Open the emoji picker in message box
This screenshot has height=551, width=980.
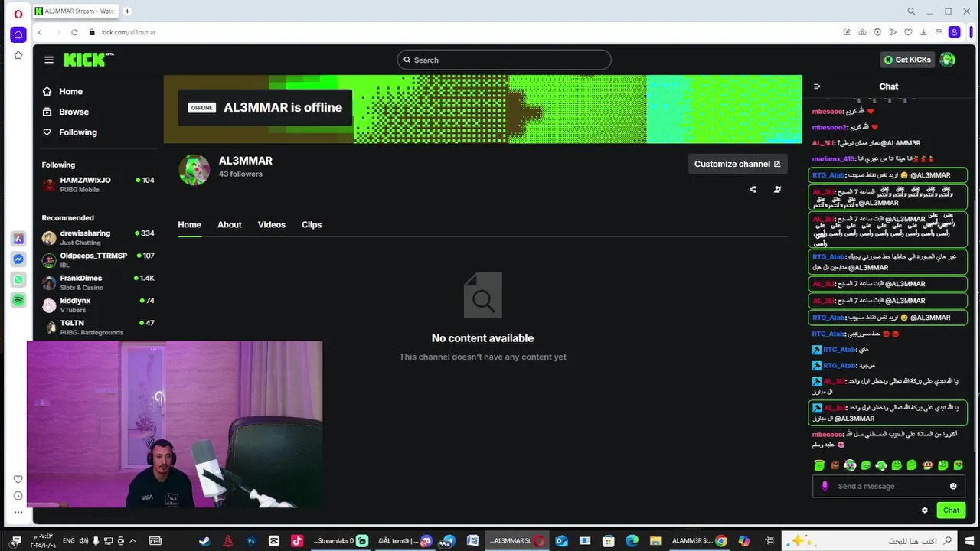[953, 486]
